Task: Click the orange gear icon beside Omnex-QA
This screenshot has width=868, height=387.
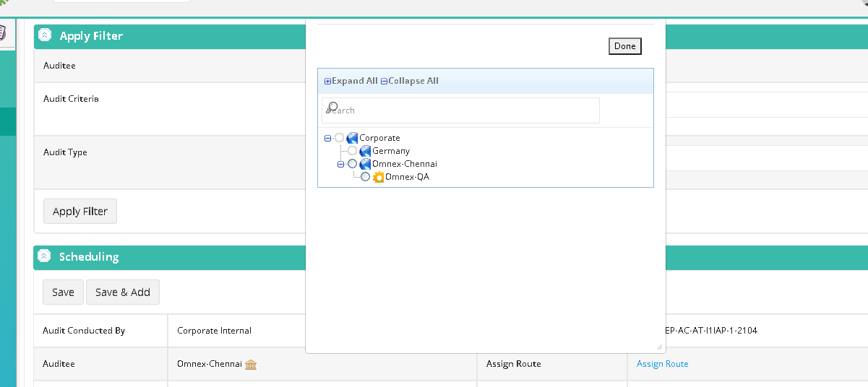Action: pyautogui.click(x=378, y=177)
